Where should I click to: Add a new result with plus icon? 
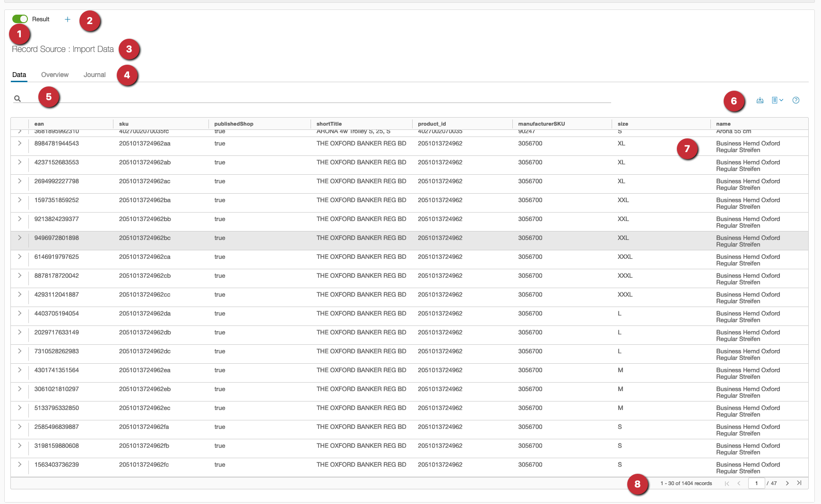[x=68, y=19]
